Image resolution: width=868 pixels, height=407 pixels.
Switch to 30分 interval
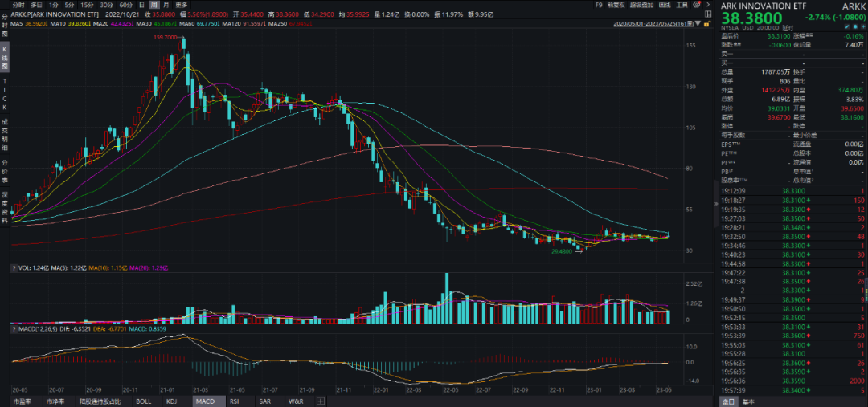click(106, 5)
